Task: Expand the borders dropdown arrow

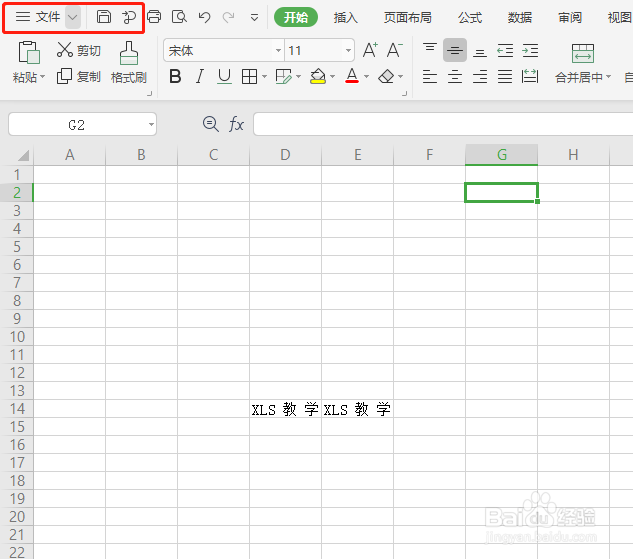Action: (264, 76)
